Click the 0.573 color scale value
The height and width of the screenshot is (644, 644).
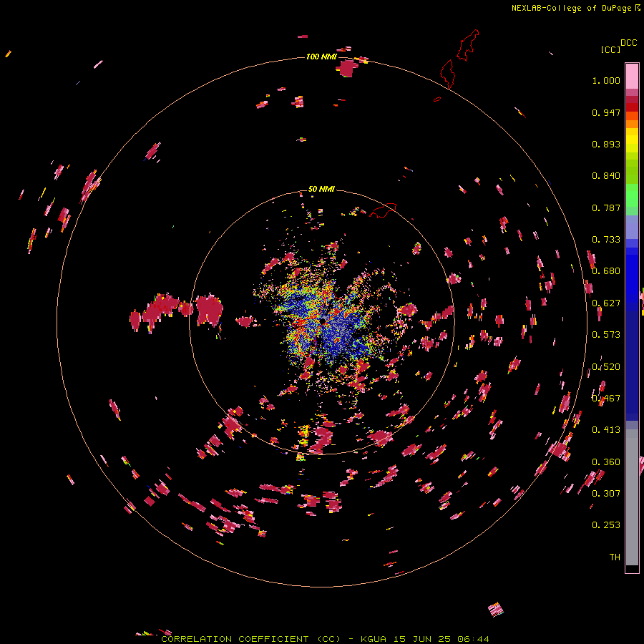tap(606, 335)
